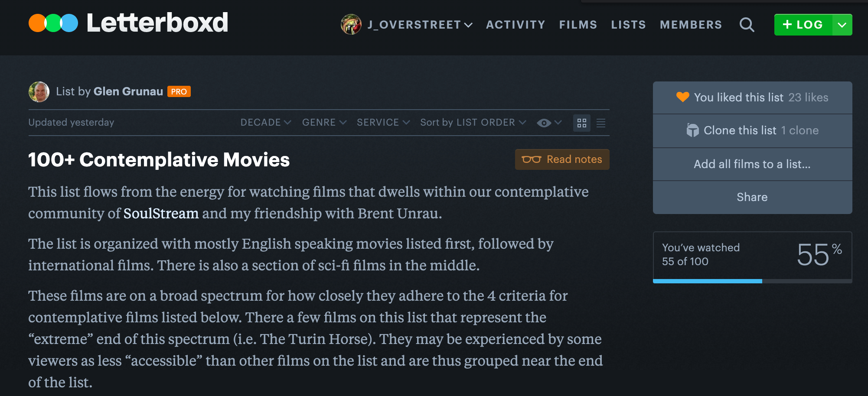Click the 55% watched progress bar
Viewport: 868px width, 396px height.
pyautogui.click(x=752, y=281)
